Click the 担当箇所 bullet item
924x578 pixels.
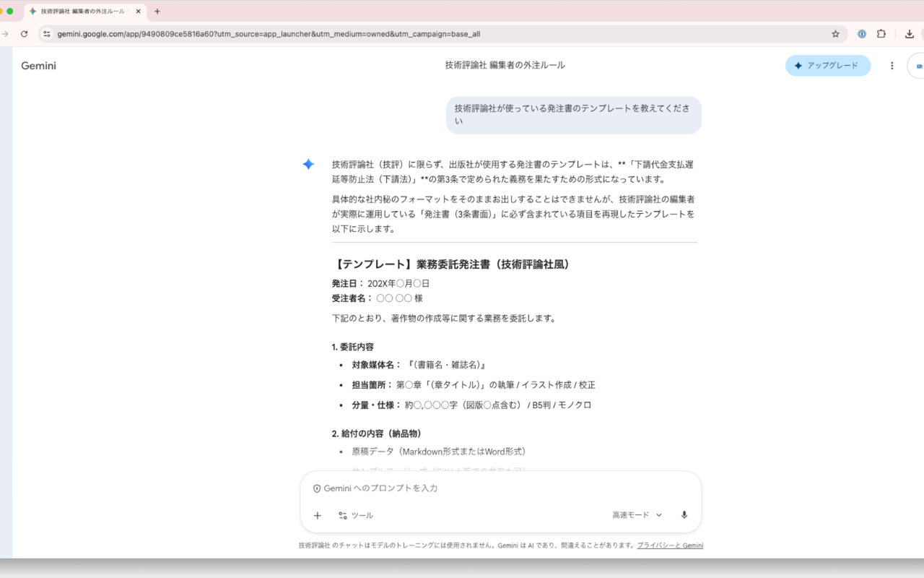pos(474,385)
